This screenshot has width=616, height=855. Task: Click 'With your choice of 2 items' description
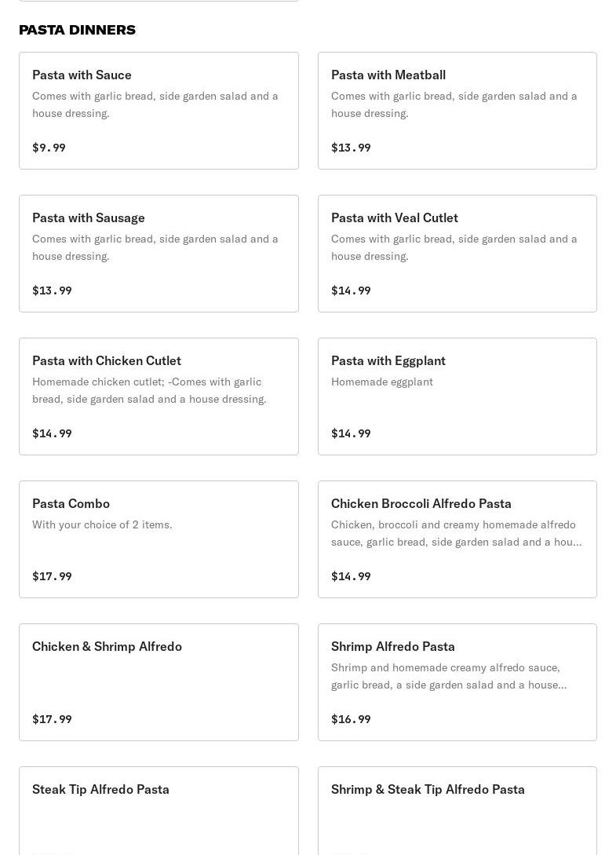click(x=102, y=524)
